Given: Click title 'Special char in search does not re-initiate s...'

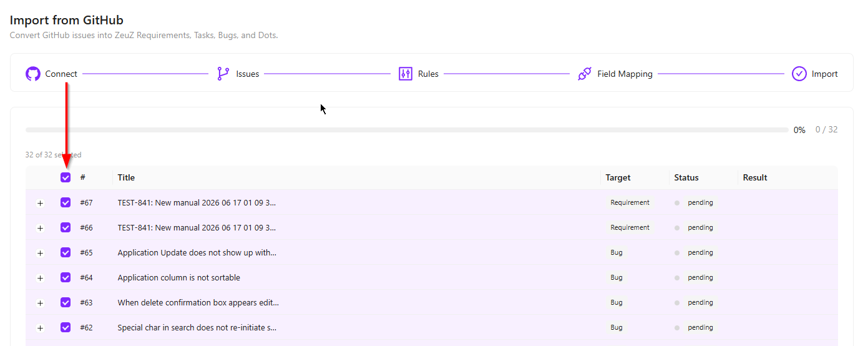Looking at the screenshot, I should (x=197, y=327).
